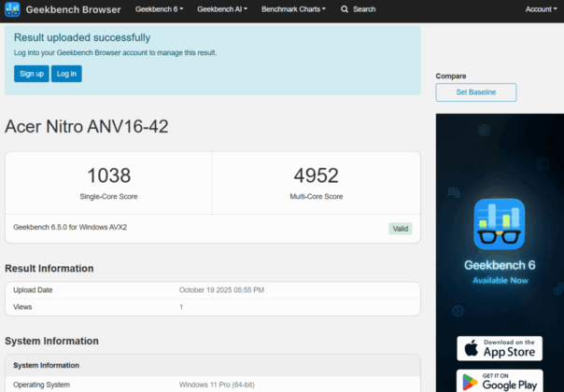Click the Multi-Core Score label
This screenshot has width=564, height=392.
(317, 197)
